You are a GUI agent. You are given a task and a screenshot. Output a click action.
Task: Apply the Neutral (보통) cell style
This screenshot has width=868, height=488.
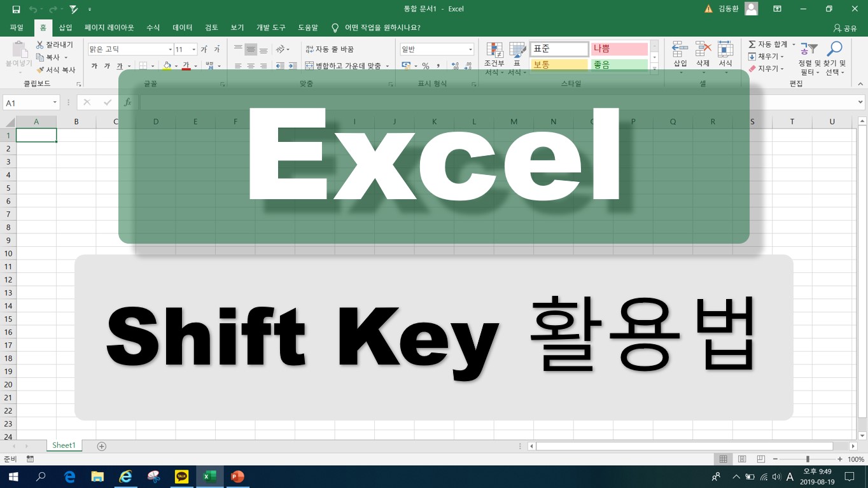click(559, 65)
